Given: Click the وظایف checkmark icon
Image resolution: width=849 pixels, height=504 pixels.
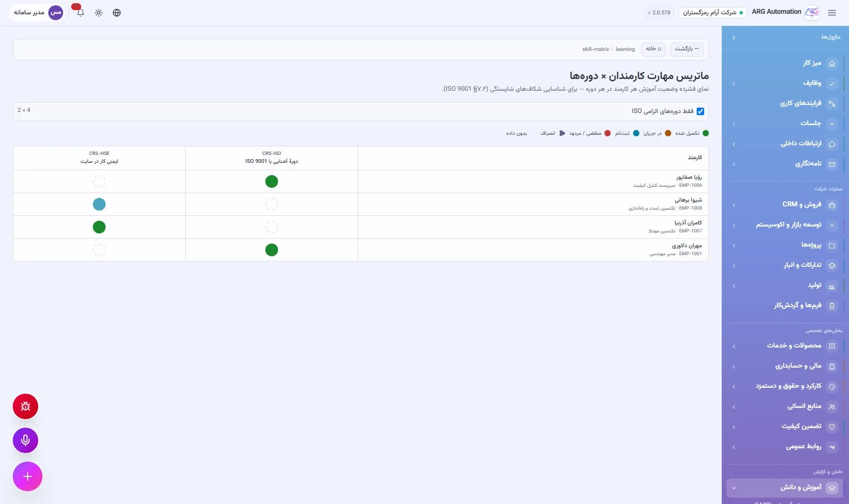Looking at the screenshot, I should [x=832, y=83].
